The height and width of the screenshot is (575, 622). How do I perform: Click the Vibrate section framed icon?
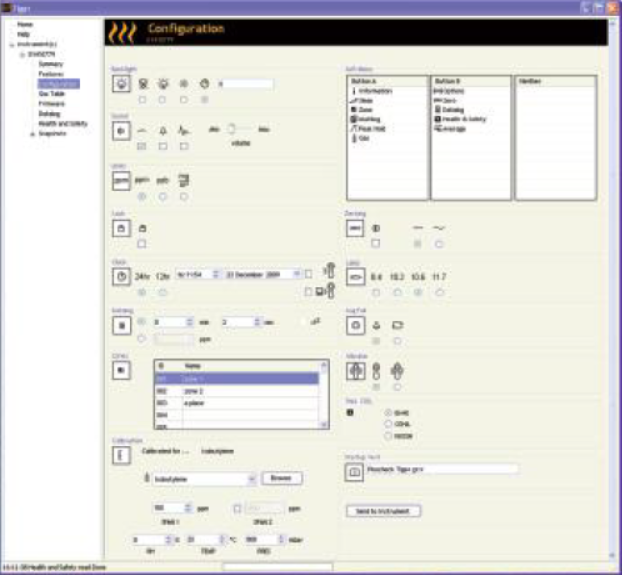[355, 371]
